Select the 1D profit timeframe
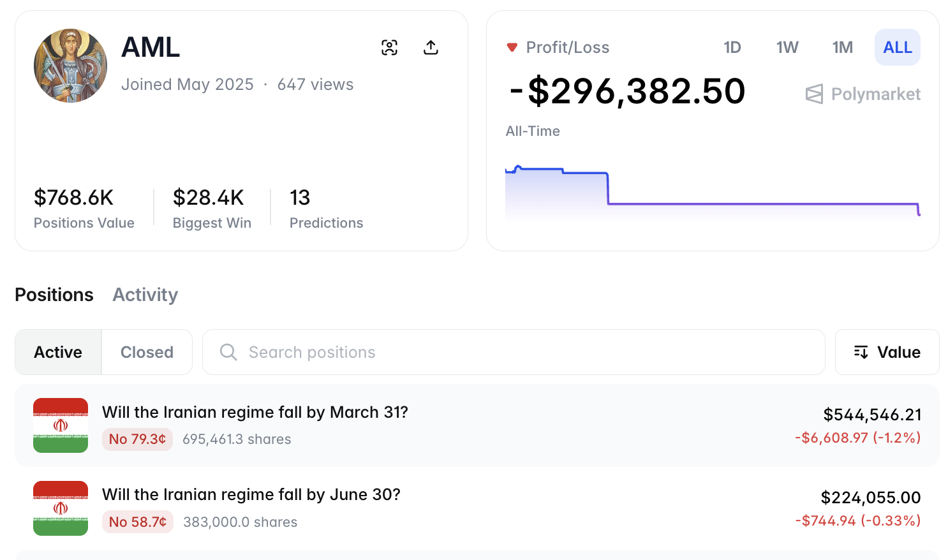The height and width of the screenshot is (560, 948). tap(732, 48)
